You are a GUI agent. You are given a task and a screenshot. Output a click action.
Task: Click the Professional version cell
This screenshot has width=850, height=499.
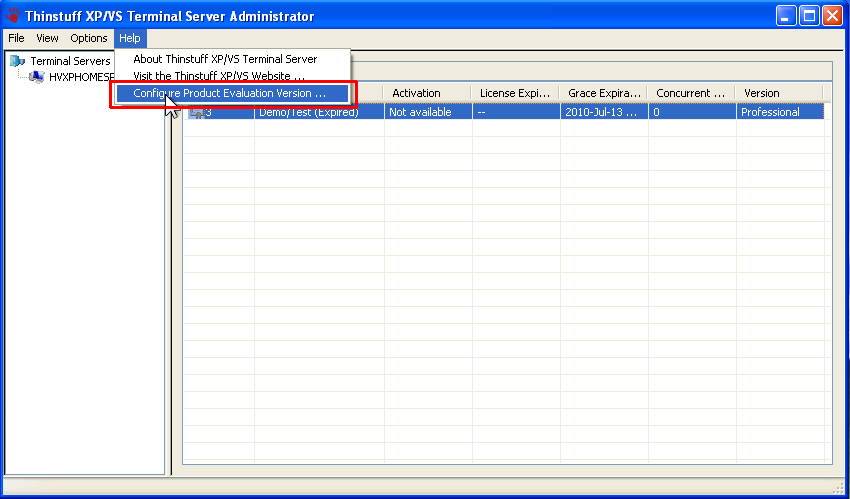pos(780,112)
